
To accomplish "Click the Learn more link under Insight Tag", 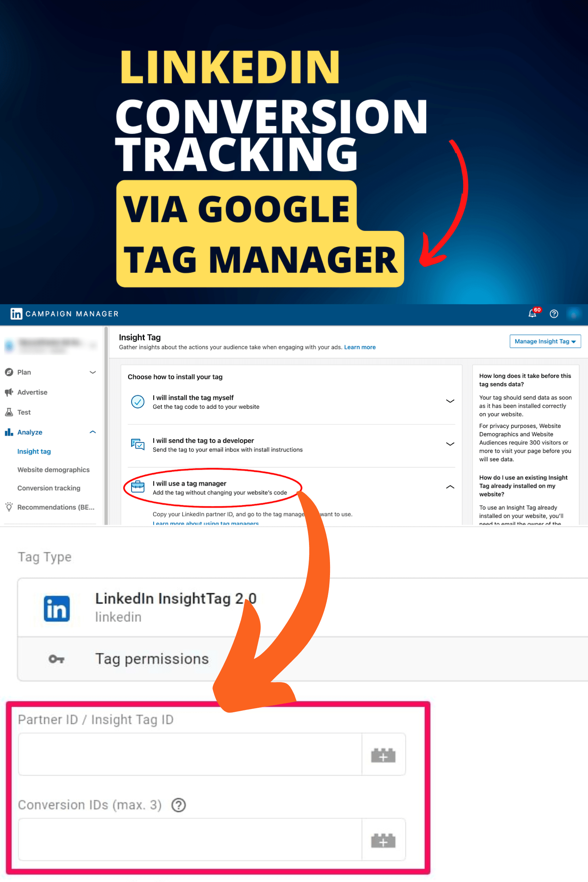I will (360, 347).
